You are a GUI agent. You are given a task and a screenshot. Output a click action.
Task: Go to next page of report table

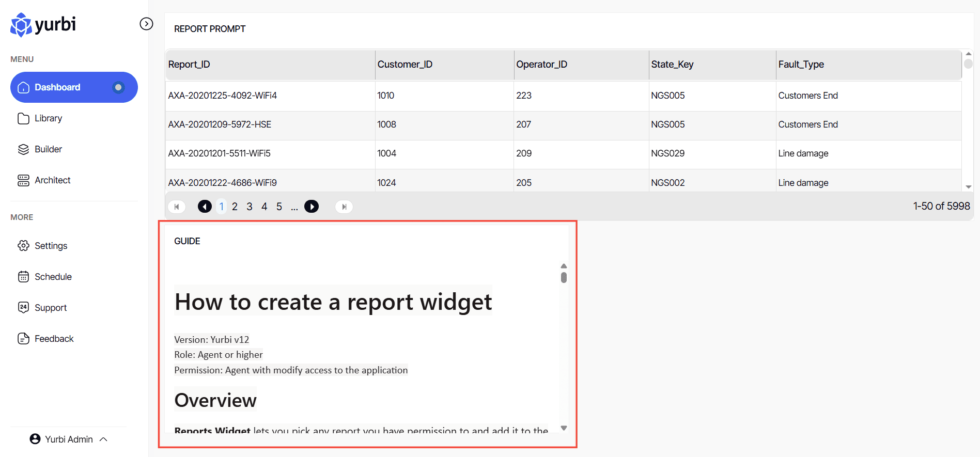click(312, 207)
